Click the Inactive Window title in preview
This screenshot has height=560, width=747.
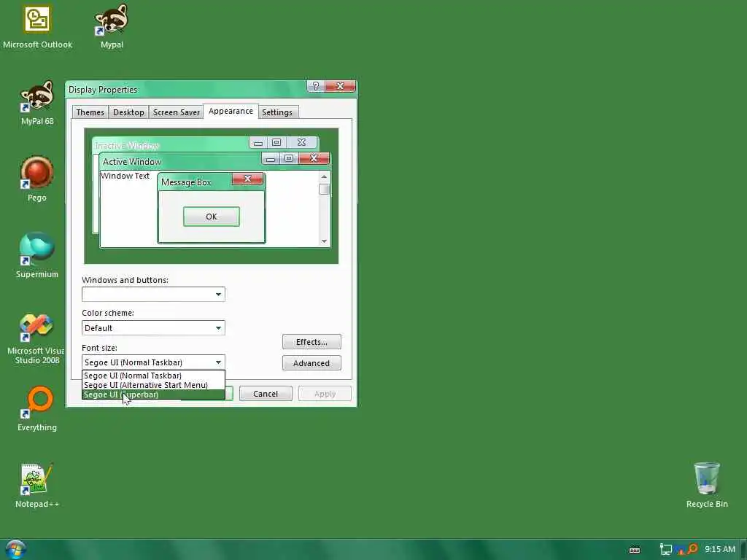pyautogui.click(x=127, y=146)
